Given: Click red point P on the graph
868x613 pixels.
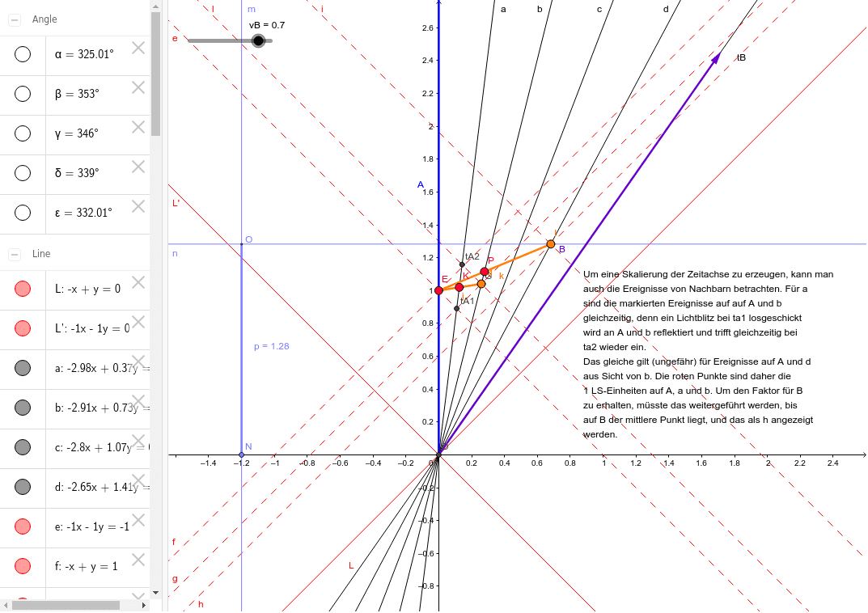Looking at the screenshot, I should tap(485, 272).
